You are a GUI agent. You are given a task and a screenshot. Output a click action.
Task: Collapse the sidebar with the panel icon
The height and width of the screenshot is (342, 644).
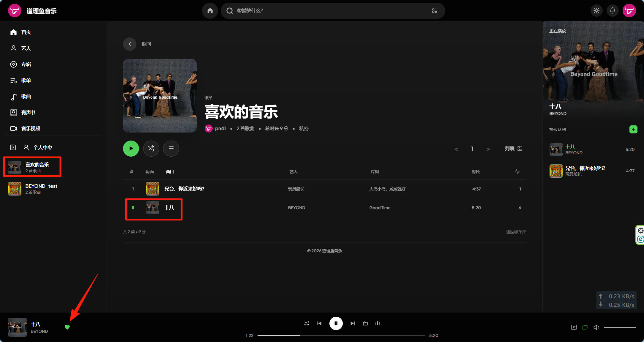point(13,147)
